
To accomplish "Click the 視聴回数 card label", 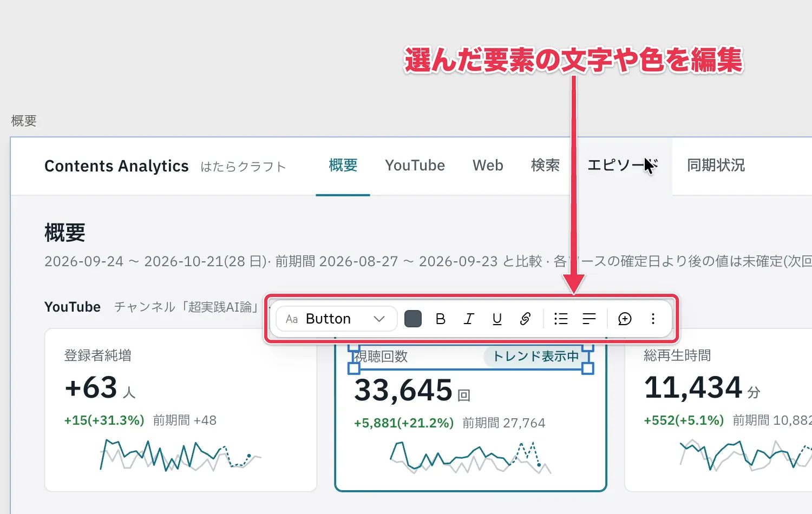I will coord(381,357).
